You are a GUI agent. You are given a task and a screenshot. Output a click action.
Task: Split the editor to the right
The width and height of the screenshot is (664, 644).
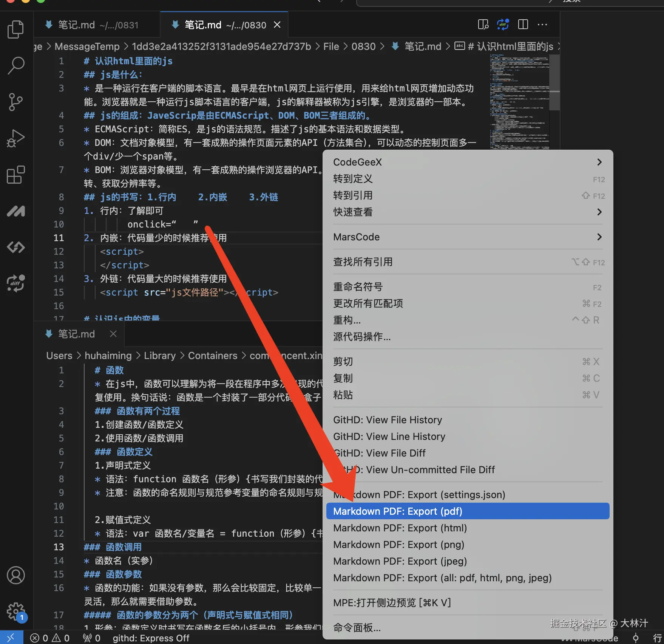coord(523,25)
